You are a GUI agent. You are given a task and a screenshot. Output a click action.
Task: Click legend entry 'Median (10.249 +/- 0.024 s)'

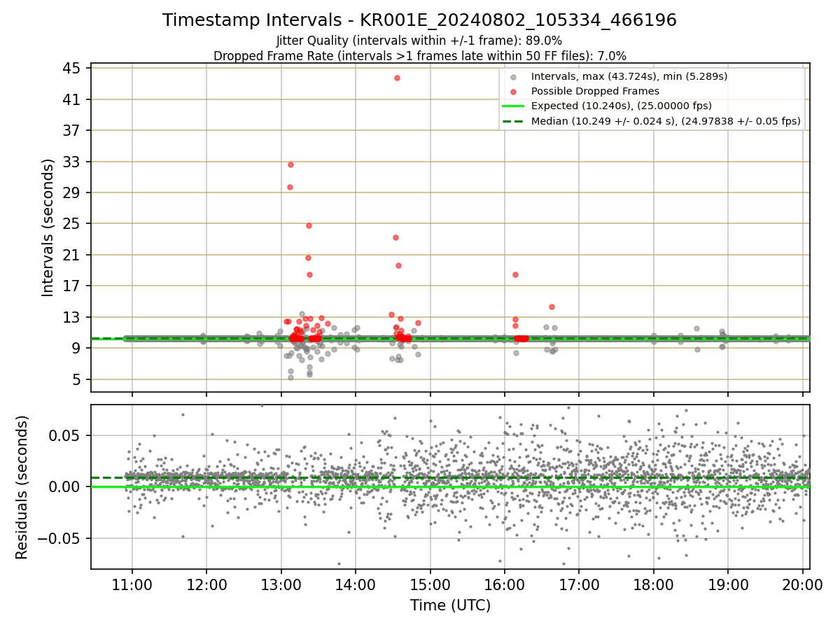point(666,120)
